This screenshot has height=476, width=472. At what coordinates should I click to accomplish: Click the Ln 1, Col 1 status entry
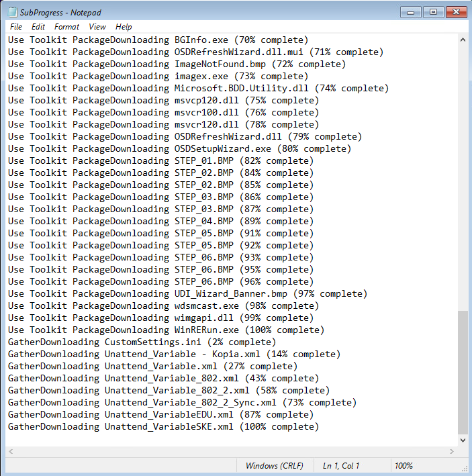341,466
